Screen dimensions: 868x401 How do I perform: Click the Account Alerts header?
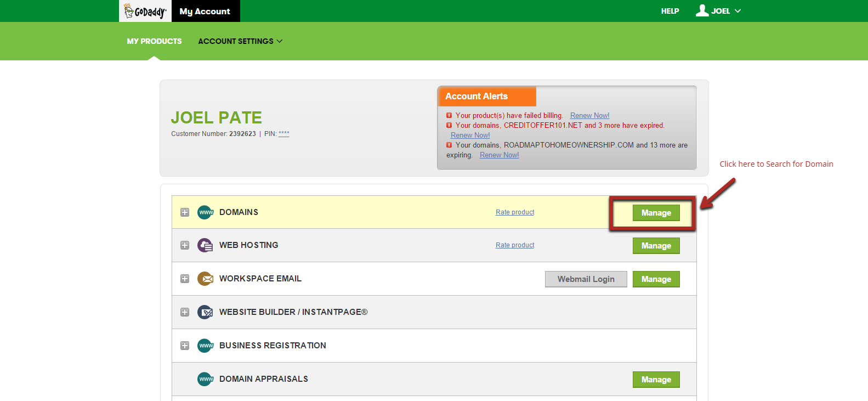(487, 96)
